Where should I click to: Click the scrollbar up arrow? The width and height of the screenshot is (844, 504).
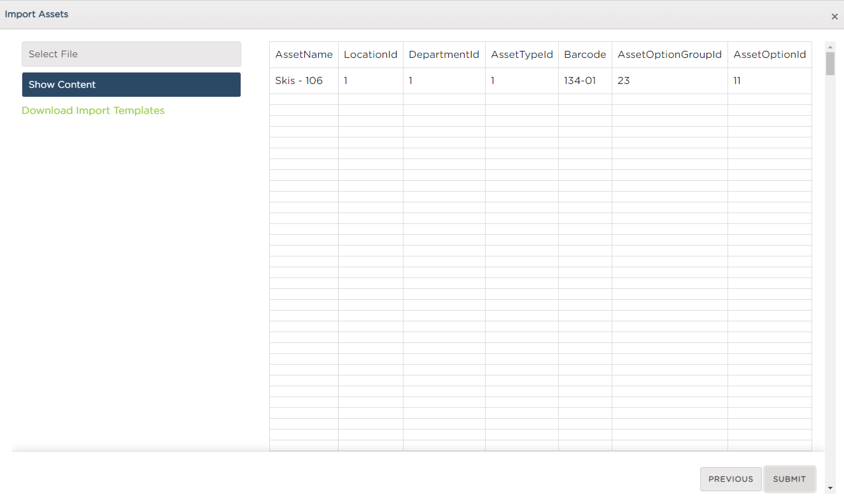[x=830, y=47]
